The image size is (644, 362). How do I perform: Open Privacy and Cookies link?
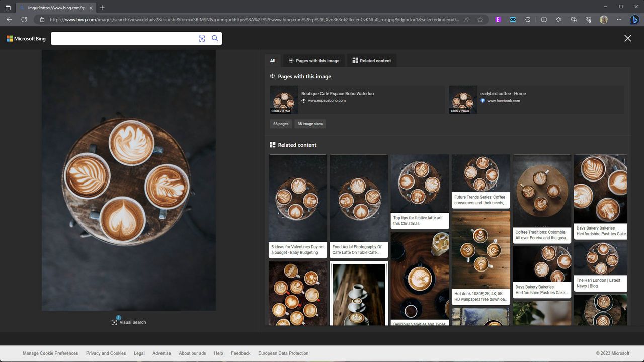[106, 353]
